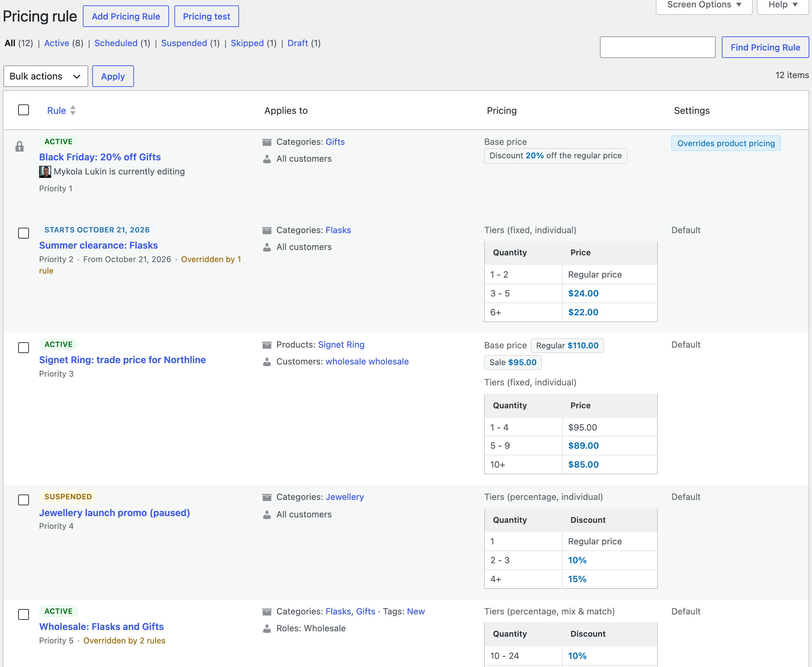Click customer icon in Black Friday row

coord(267,159)
